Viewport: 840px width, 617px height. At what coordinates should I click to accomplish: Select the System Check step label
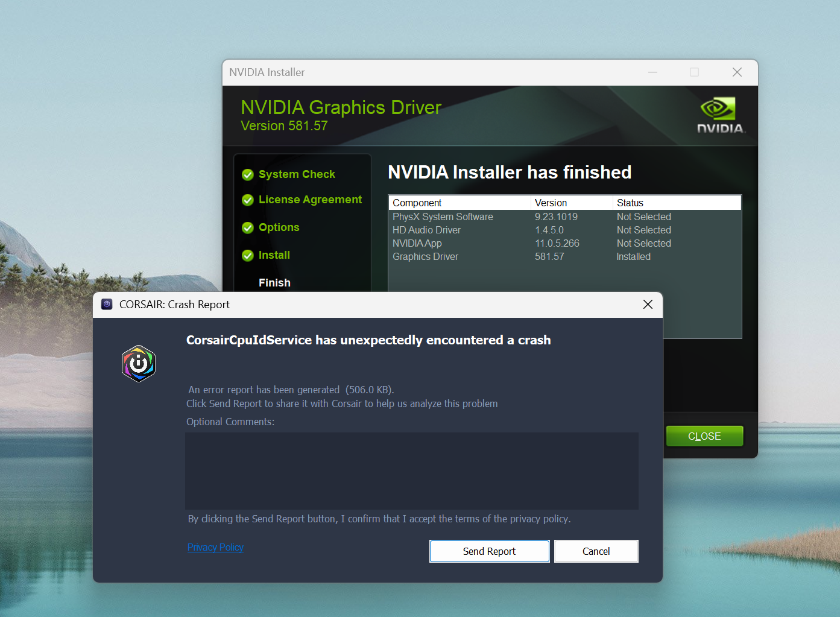(x=297, y=174)
